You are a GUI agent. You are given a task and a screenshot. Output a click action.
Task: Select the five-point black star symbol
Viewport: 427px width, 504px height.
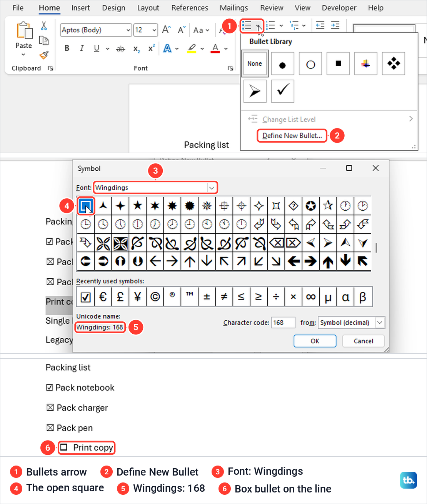138,206
